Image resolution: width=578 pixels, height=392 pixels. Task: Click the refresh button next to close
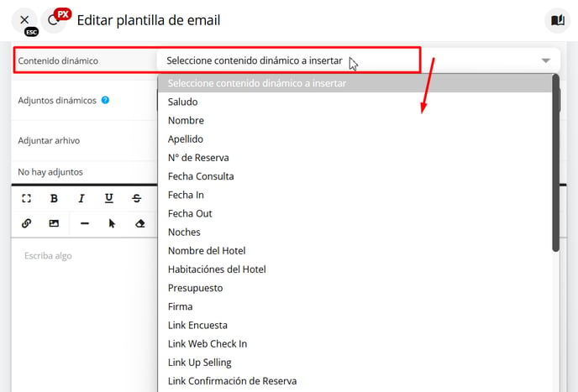53,20
